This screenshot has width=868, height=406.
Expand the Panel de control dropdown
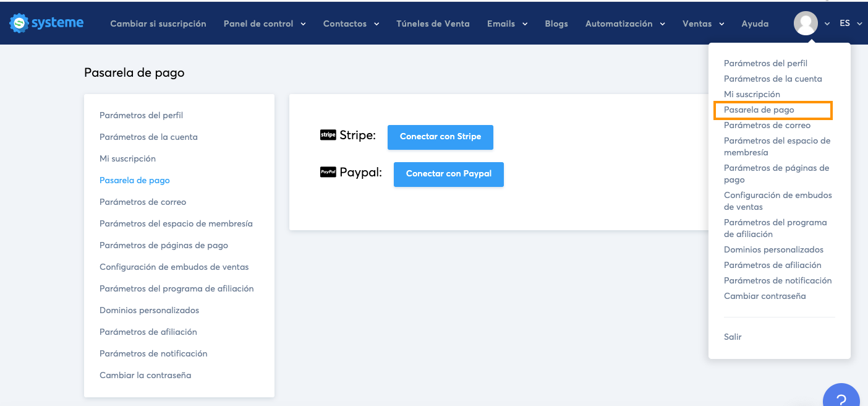[265, 24]
